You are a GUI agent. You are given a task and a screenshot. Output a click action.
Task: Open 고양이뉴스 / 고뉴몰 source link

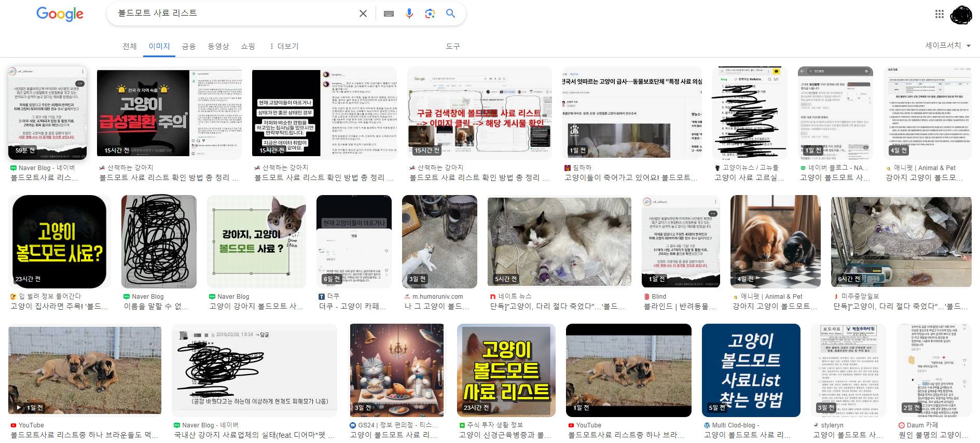[x=747, y=168]
